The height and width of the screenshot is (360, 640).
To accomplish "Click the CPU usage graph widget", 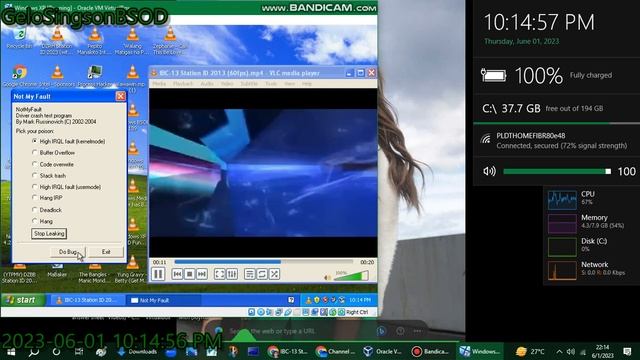I will pyautogui.click(x=562, y=200).
